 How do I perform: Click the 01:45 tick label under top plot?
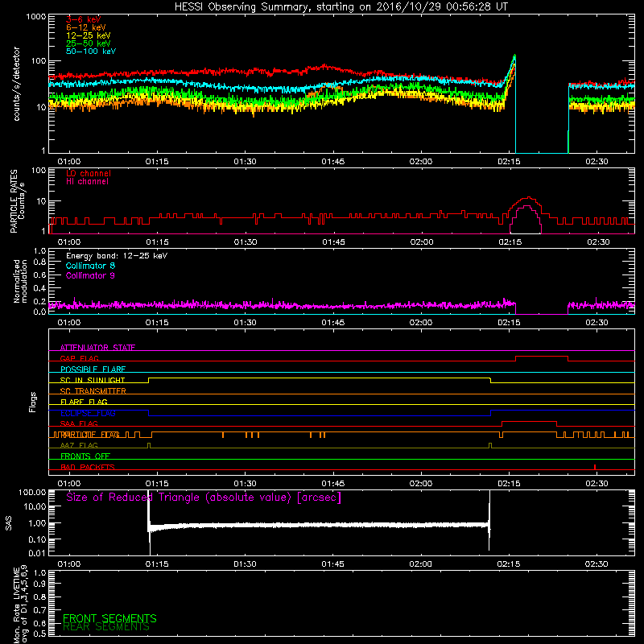(x=333, y=162)
